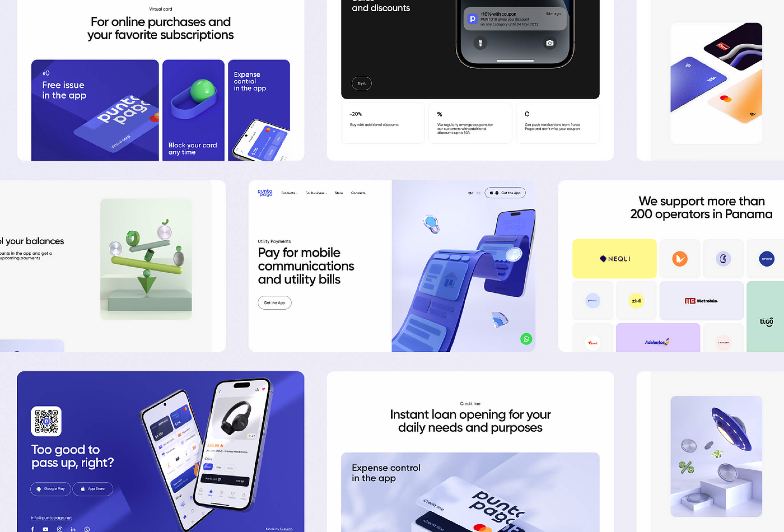Open the Contacts navigation menu item

point(358,193)
